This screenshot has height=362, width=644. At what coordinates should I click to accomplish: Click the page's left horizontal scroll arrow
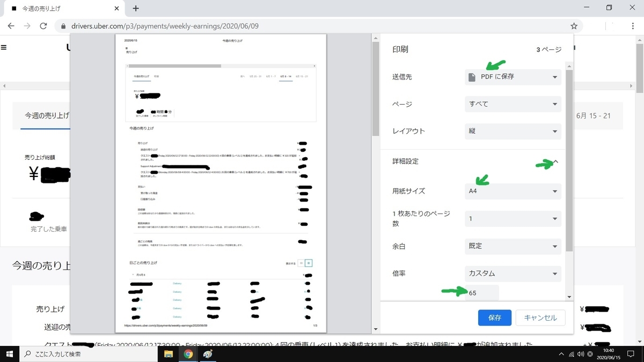pyautogui.click(x=3, y=86)
